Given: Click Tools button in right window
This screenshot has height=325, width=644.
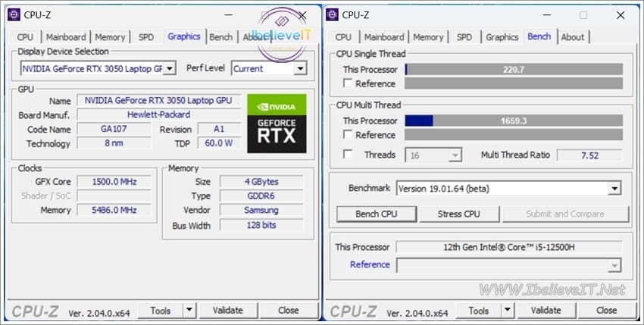Looking at the screenshot, I should click(x=479, y=310).
